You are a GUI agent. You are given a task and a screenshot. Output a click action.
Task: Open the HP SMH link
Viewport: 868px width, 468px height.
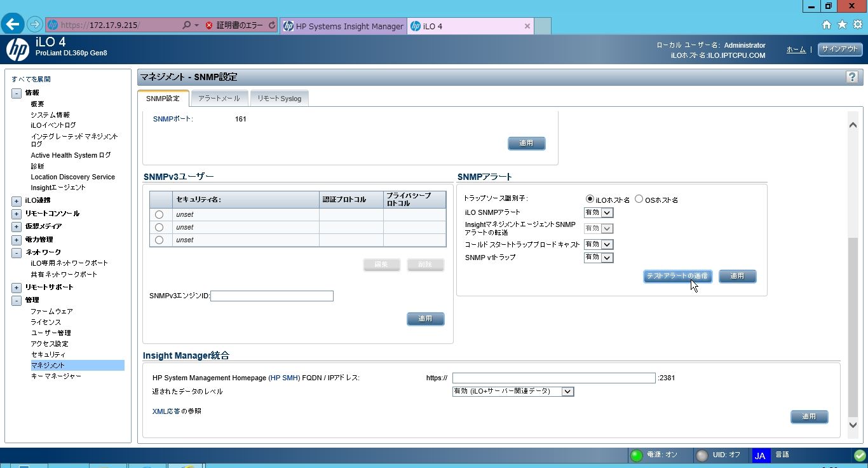pyautogui.click(x=284, y=378)
